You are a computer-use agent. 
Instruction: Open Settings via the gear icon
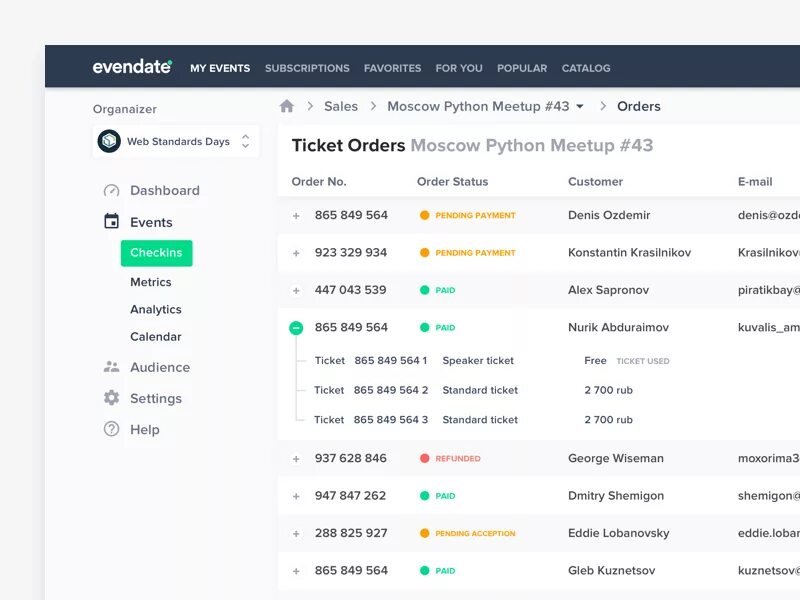click(110, 398)
